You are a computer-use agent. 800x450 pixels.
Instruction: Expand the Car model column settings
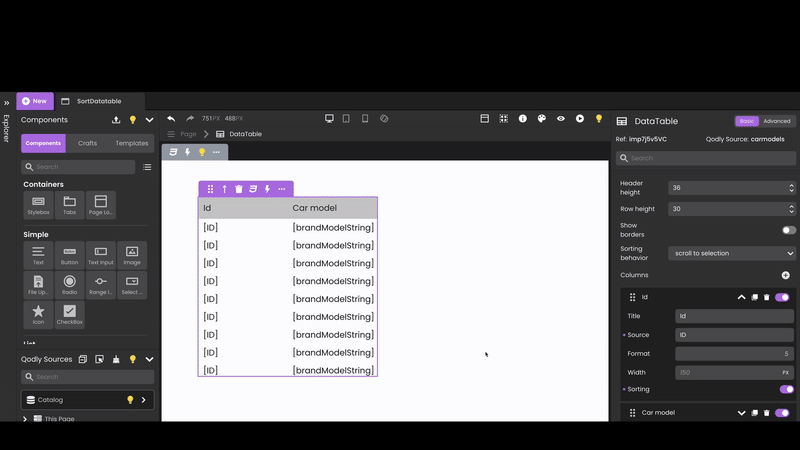tap(741, 412)
